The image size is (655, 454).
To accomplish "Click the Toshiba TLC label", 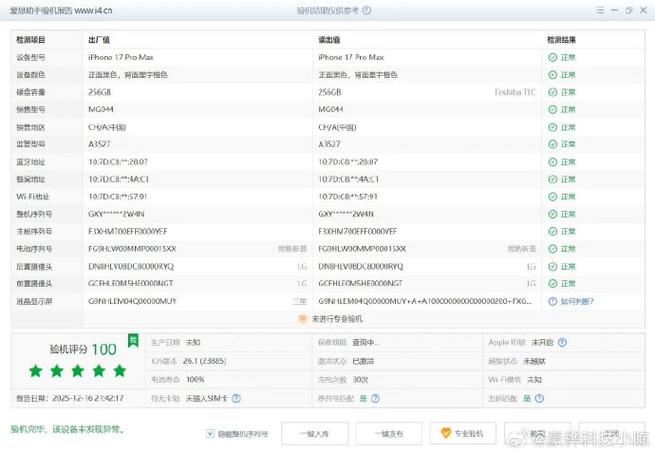I will click(515, 92).
